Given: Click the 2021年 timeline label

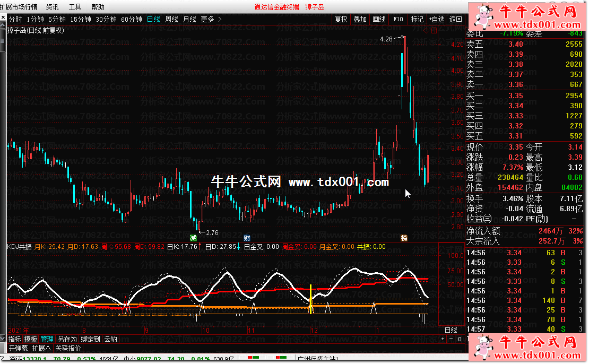Looking at the screenshot, I should 19,331.
